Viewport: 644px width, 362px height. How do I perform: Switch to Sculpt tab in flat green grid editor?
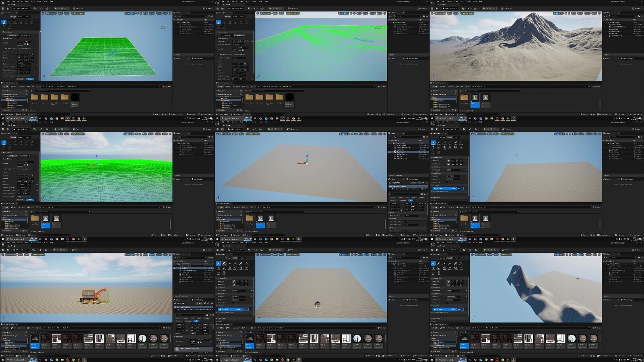click(20, 17)
